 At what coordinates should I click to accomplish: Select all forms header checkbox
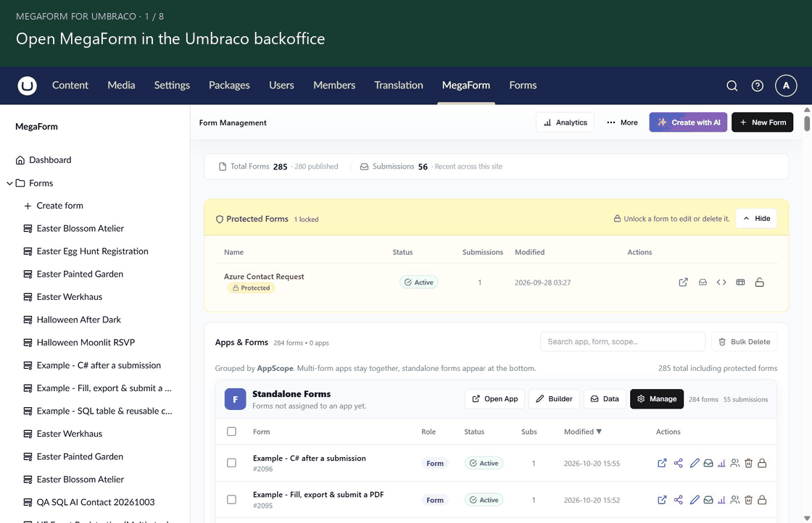coord(231,432)
